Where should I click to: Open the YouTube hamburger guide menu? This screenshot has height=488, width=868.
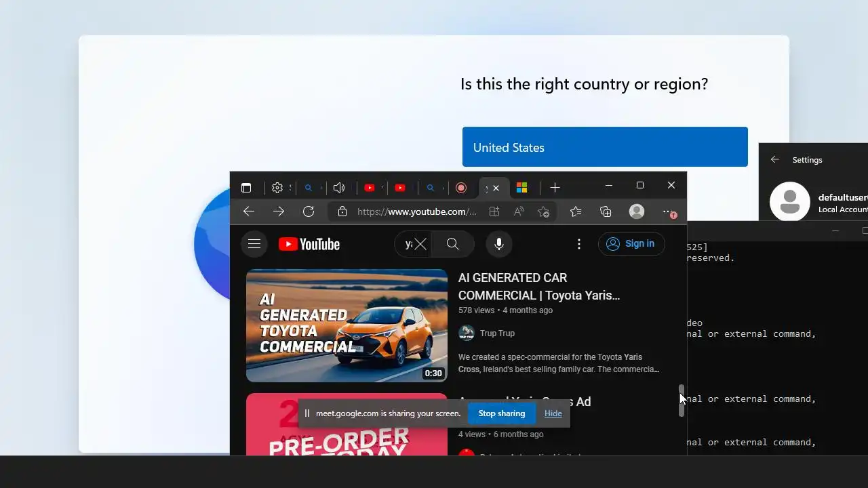coord(254,244)
